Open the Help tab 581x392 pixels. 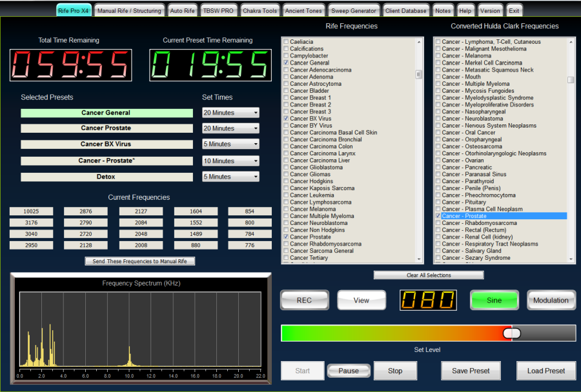tap(465, 10)
